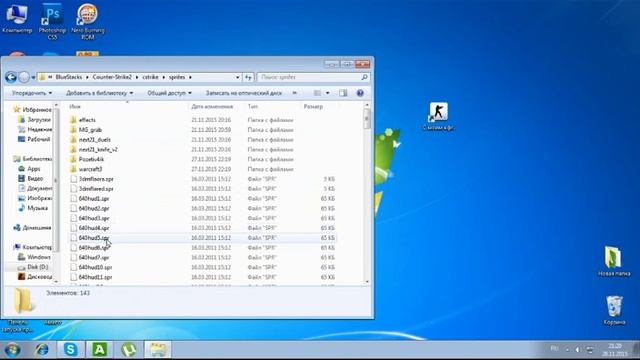Toggle the preview pane button
The image size is (640, 360).
(x=343, y=93)
